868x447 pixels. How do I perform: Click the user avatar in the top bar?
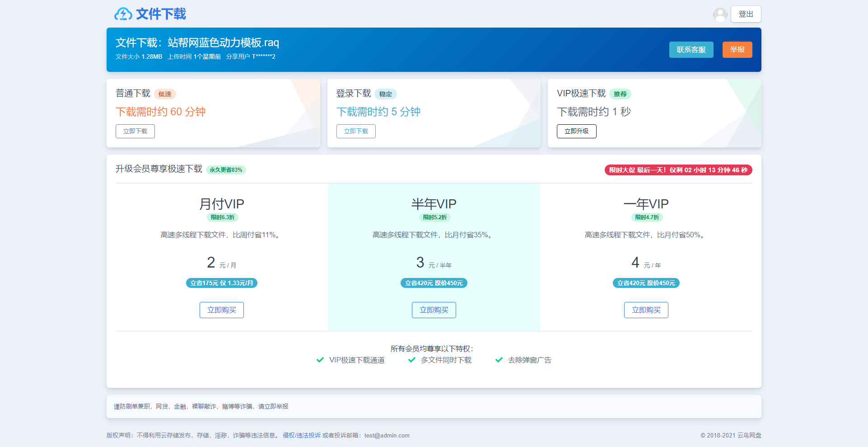[x=720, y=14]
